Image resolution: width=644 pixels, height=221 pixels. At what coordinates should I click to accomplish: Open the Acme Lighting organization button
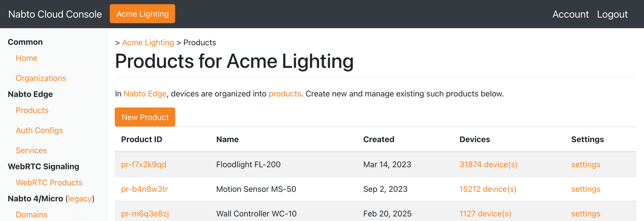(142, 14)
